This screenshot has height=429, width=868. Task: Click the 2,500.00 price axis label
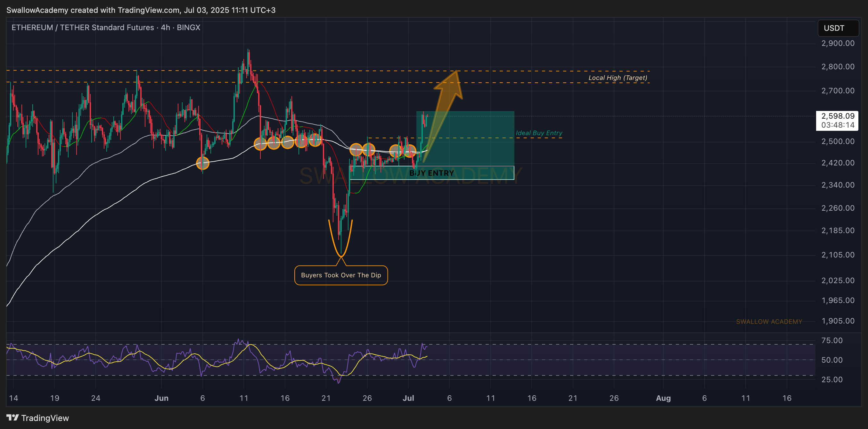838,141
